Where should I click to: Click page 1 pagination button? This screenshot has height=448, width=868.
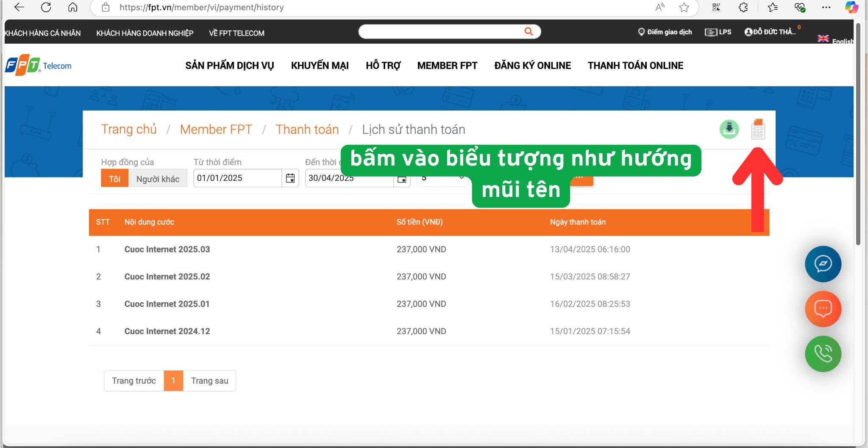coord(173,381)
